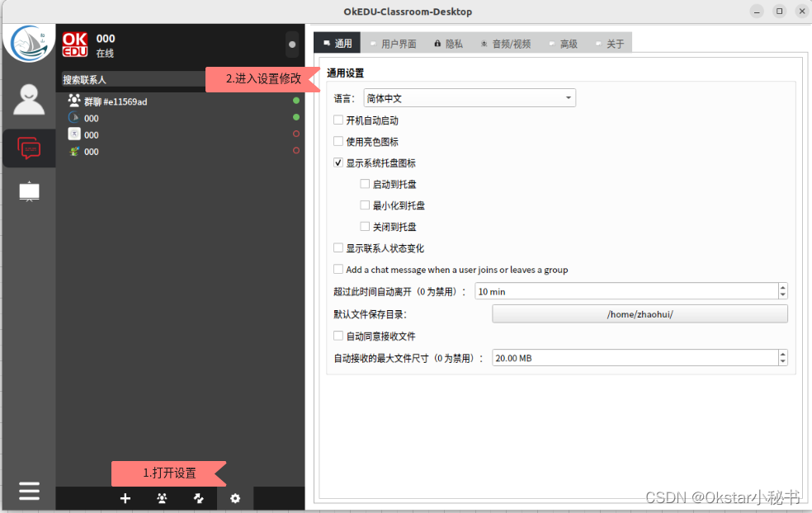Switch to the 通用 tab

(338, 44)
